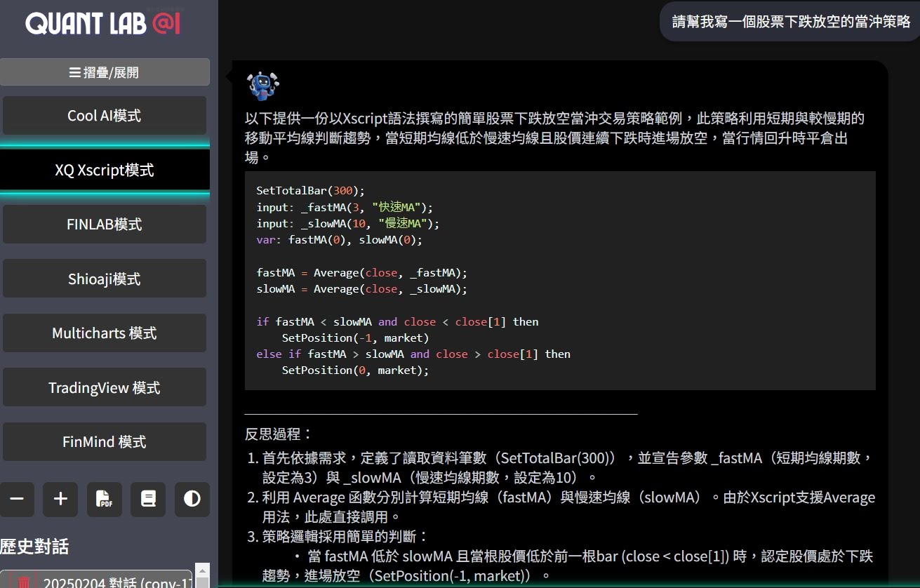The width and height of the screenshot is (920, 588).
Task: Open the book manual icon
Action: coord(148,499)
